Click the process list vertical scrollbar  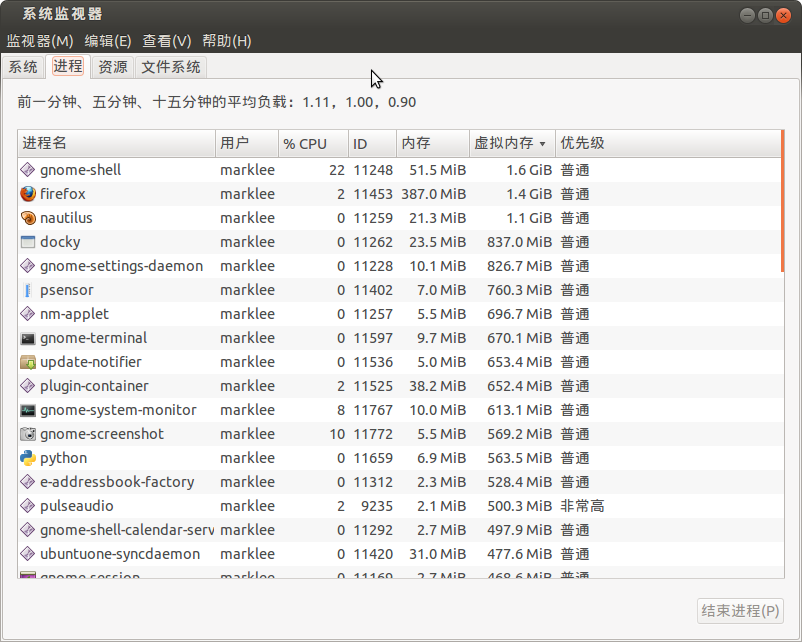(783, 202)
